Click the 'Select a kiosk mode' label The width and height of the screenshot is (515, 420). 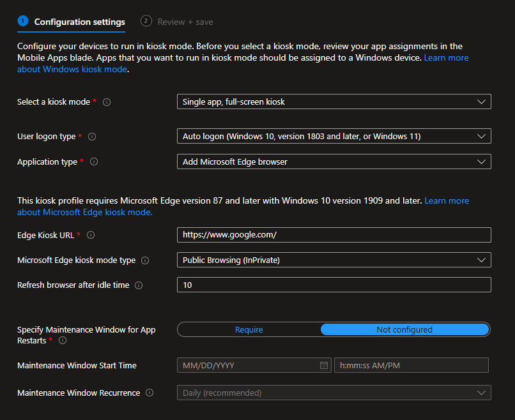coord(54,102)
